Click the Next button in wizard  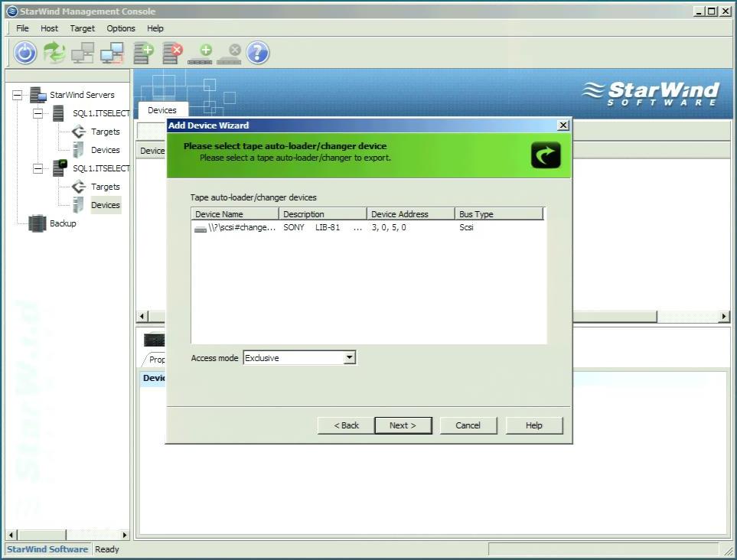click(x=403, y=425)
